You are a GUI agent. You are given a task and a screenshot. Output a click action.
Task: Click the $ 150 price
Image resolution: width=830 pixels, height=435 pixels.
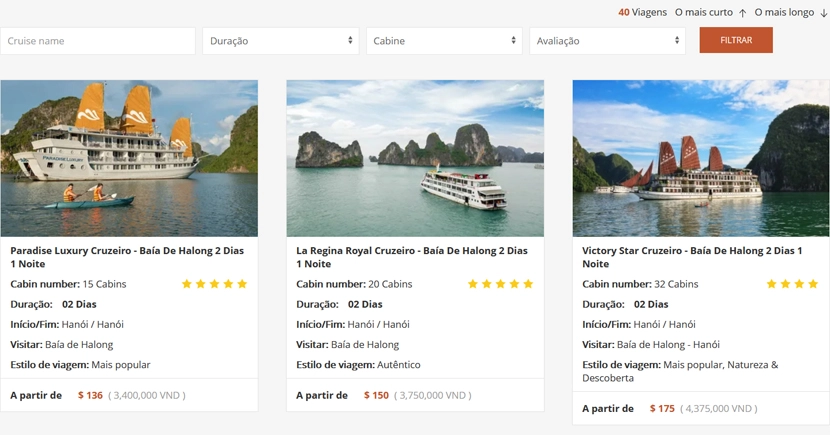coord(376,395)
